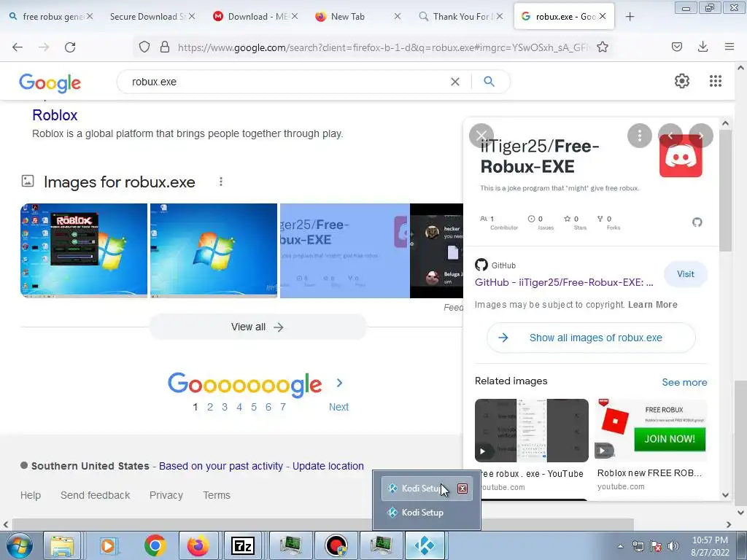This screenshot has width=747, height=560.
Task: Open the Terms footer link
Action: coord(216,495)
